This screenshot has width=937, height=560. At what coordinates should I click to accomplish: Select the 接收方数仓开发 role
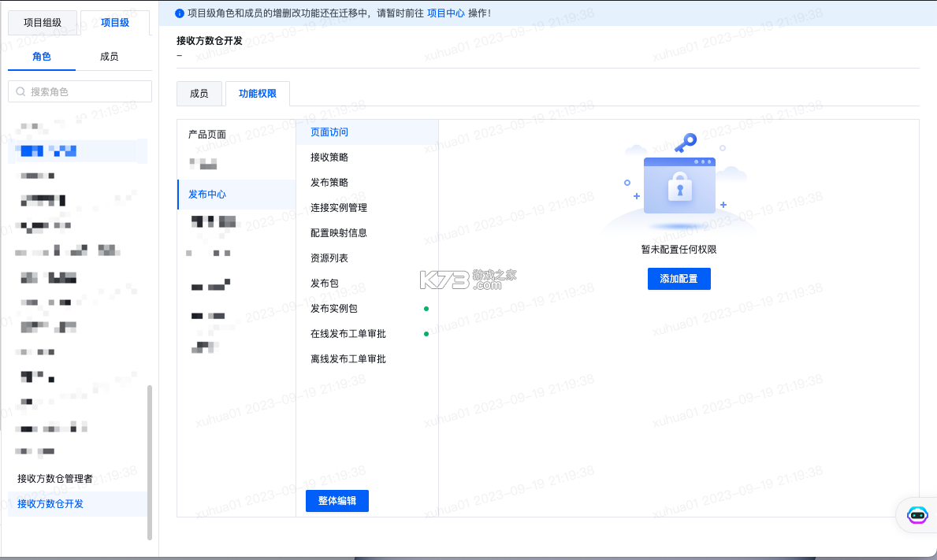point(78,504)
